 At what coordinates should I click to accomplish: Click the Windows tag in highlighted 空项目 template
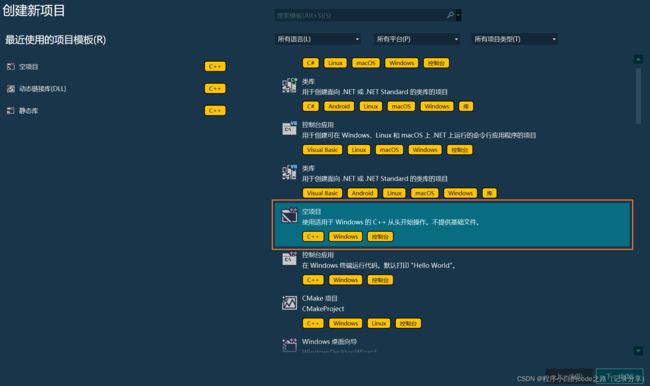[x=345, y=236]
